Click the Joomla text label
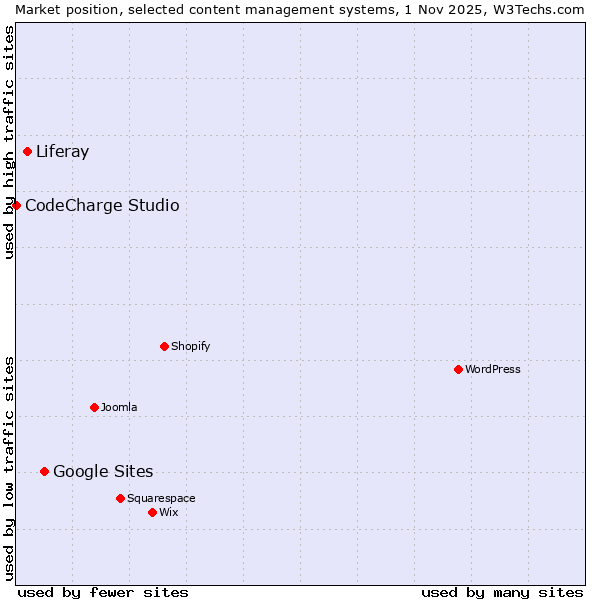This screenshot has width=600, height=600. tap(119, 408)
